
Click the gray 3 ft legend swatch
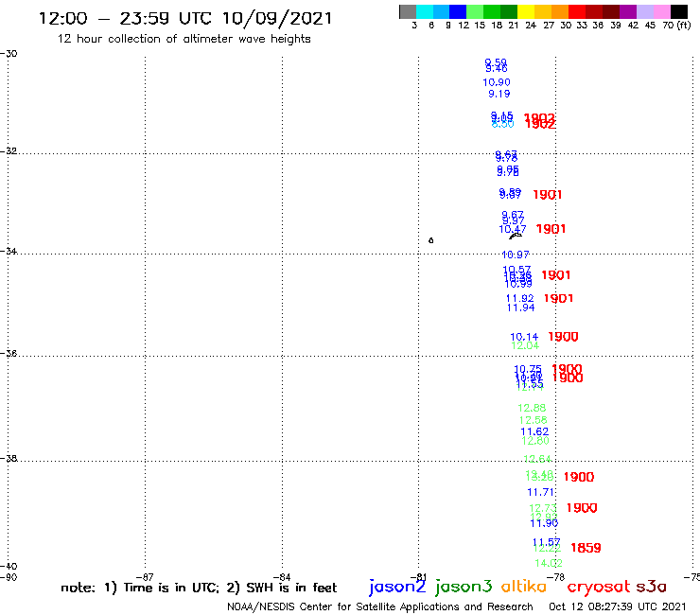pyautogui.click(x=408, y=11)
